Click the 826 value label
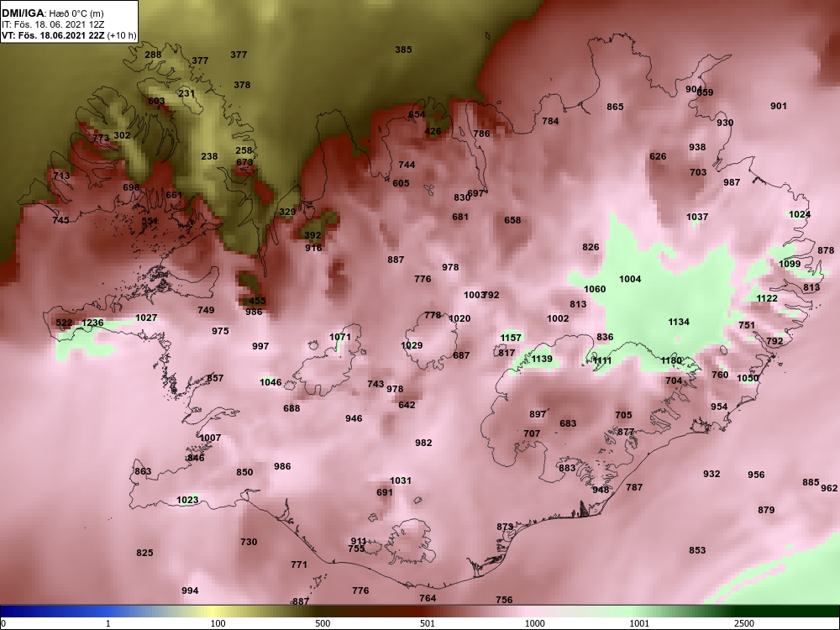Viewport: 840px width, 630px height. [x=591, y=247]
